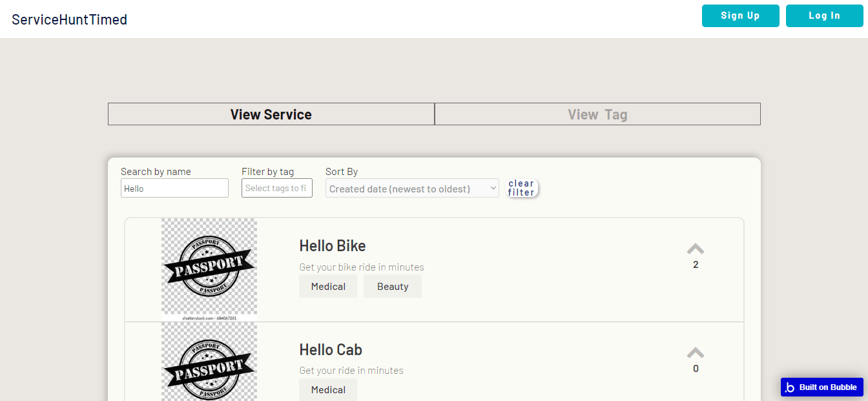Image resolution: width=868 pixels, height=401 pixels.
Task: Upvote the Hello Cab service
Action: pos(695,353)
